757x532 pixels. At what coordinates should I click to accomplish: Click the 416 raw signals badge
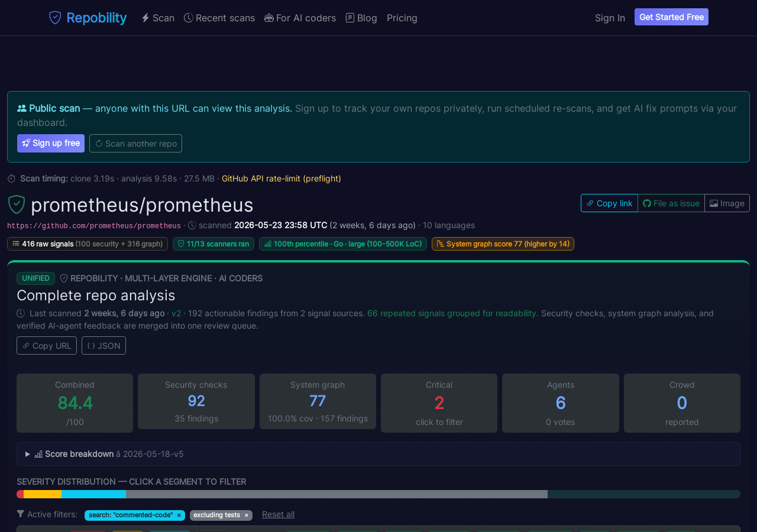pos(88,244)
